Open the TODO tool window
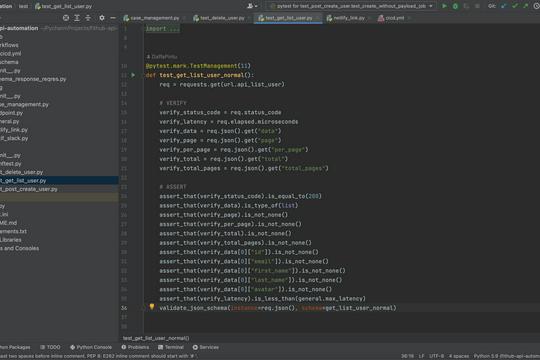The image size is (540, 360). click(50, 347)
